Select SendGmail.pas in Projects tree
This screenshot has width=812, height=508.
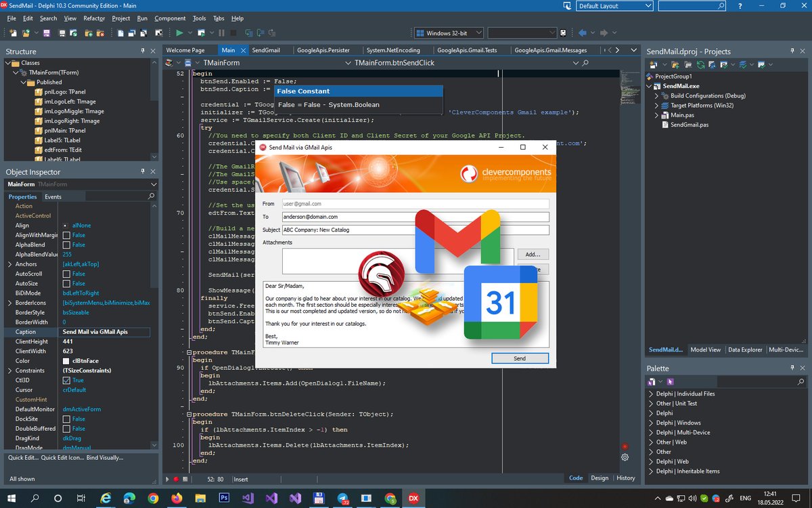690,125
